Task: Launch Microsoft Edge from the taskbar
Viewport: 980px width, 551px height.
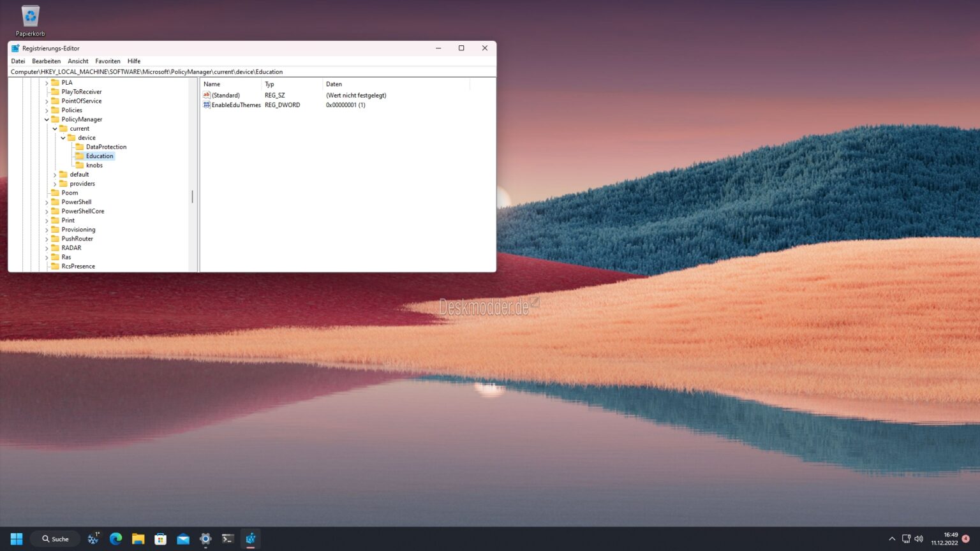Action: pyautogui.click(x=115, y=539)
